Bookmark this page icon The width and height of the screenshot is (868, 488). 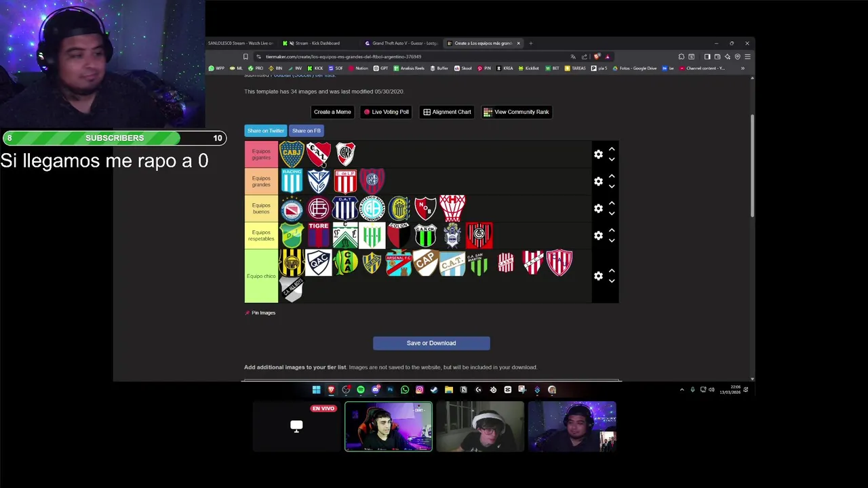245,57
